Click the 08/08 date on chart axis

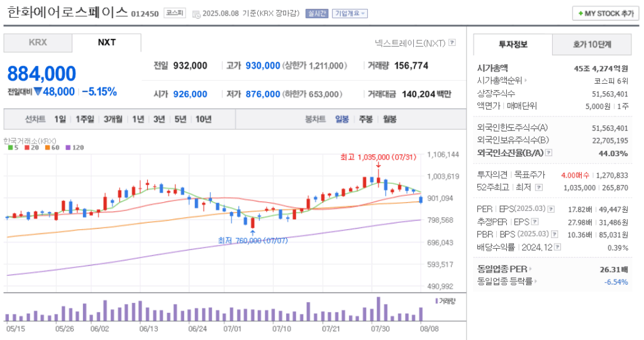tap(429, 329)
